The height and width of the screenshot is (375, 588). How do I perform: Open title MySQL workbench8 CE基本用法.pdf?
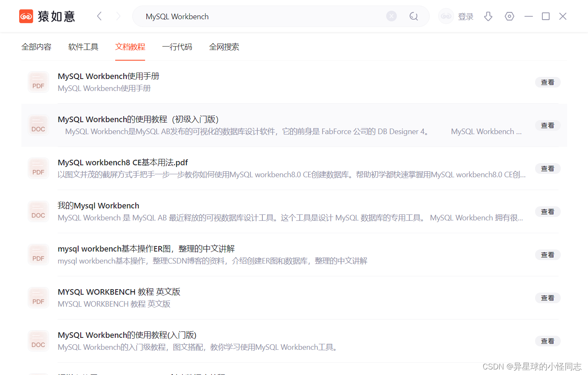pos(123,162)
